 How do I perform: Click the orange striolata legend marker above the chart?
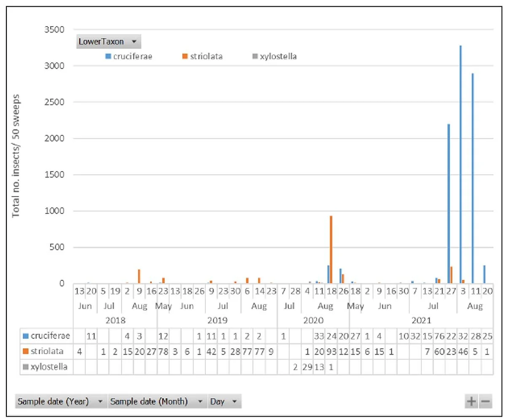click(185, 57)
